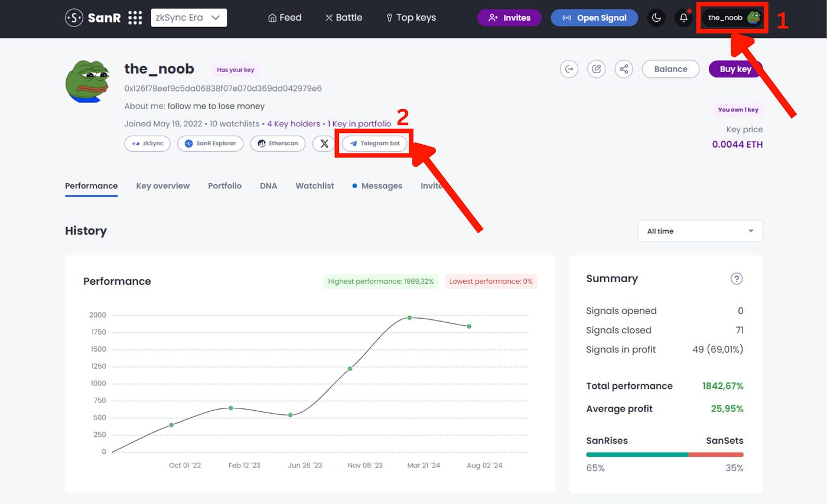The height and width of the screenshot is (504, 827).
Task: Expand the All time period dropdown
Action: [x=700, y=231]
